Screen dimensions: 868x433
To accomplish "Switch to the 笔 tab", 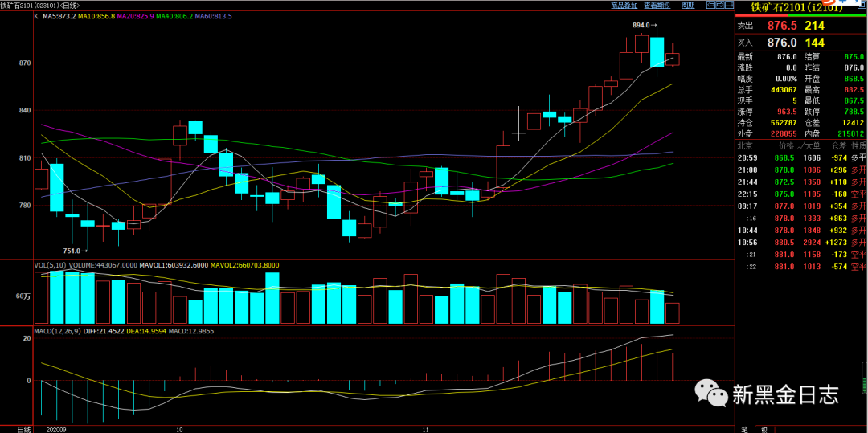I will (744, 429).
